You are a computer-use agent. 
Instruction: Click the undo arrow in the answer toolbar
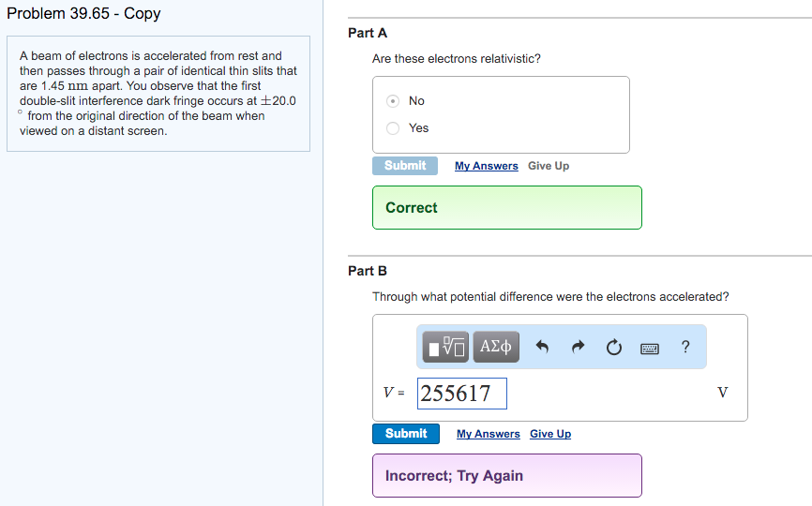point(542,348)
